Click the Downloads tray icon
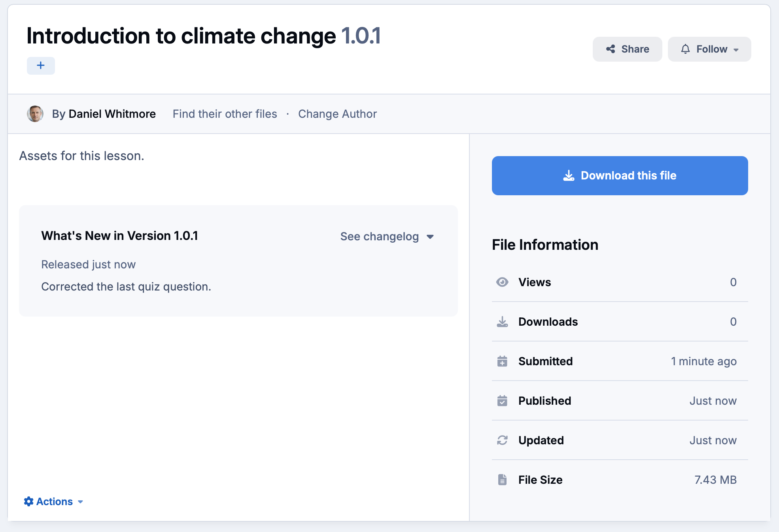Screen dimensions: 779x532 (502, 322)
